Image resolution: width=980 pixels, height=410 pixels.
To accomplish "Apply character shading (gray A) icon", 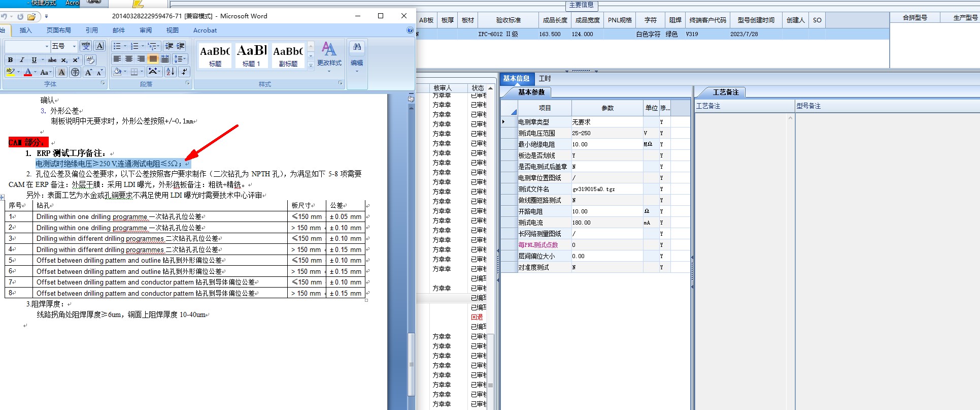I will click(x=61, y=72).
